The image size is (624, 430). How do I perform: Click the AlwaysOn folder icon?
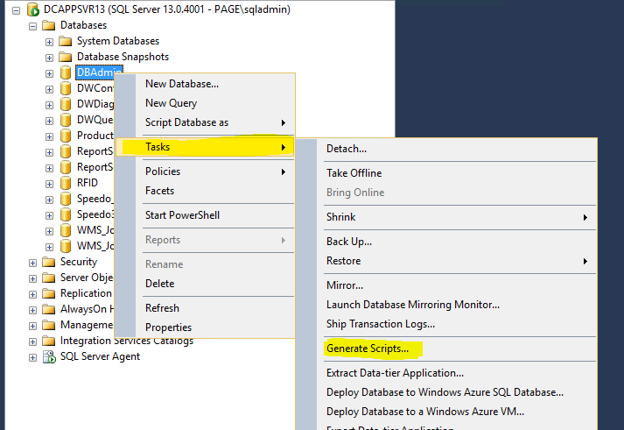49,309
